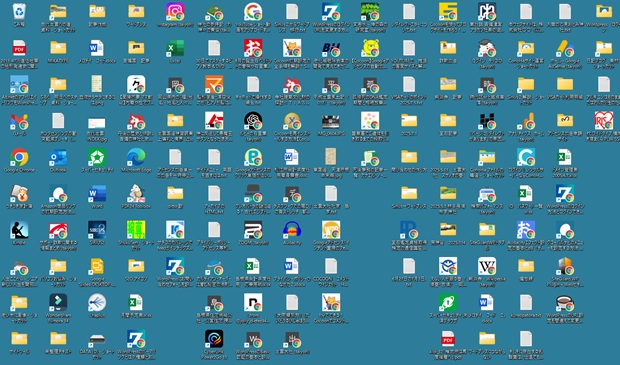Open the yellow bear Cocoon shortcut

tap(370, 48)
